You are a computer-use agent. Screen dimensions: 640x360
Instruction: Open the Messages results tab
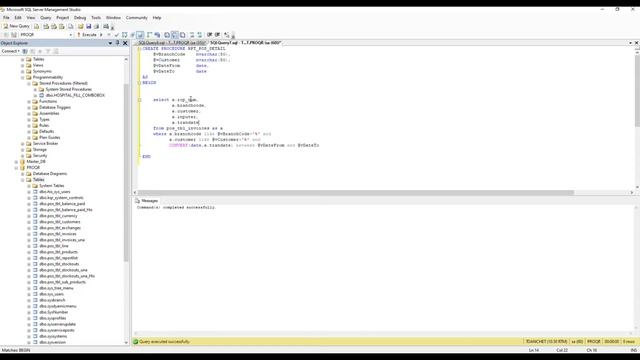click(x=147, y=201)
